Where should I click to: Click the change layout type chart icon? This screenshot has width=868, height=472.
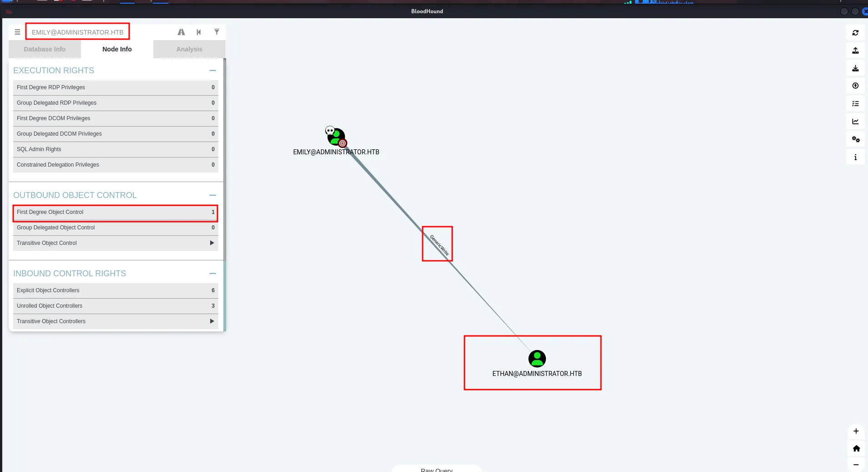point(855,122)
